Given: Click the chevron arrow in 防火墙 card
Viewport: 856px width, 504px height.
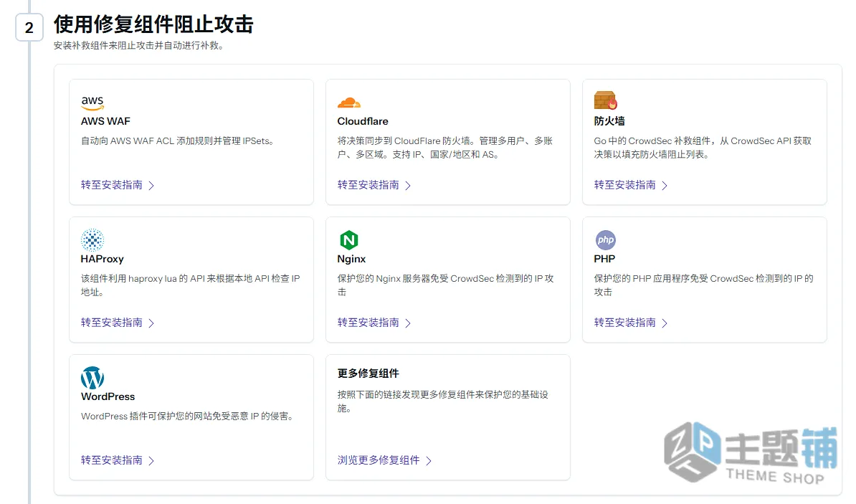Looking at the screenshot, I should point(665,186).
